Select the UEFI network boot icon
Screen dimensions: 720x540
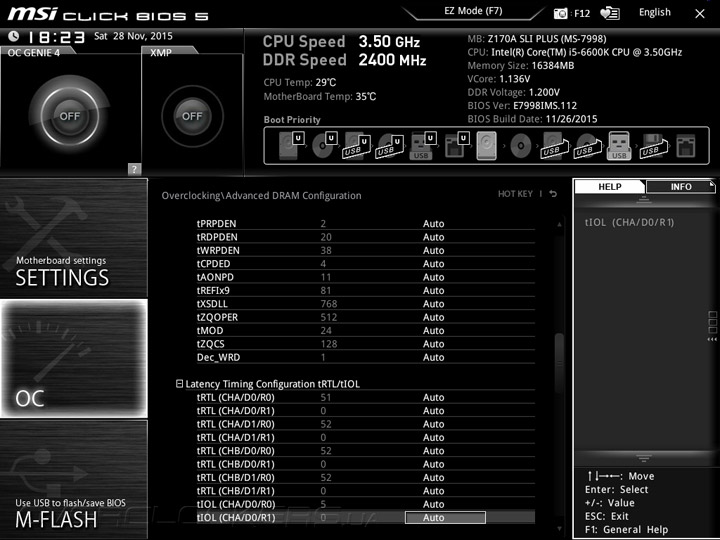[456, 146]
